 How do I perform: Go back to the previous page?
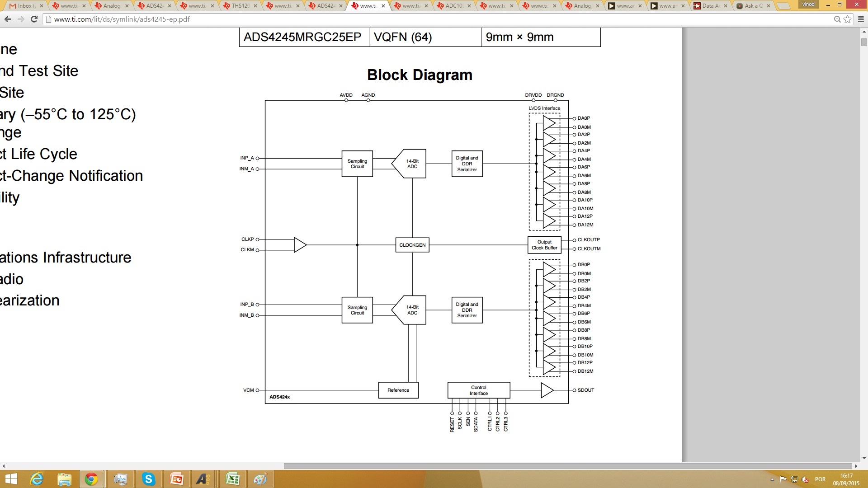coord(8,19)
